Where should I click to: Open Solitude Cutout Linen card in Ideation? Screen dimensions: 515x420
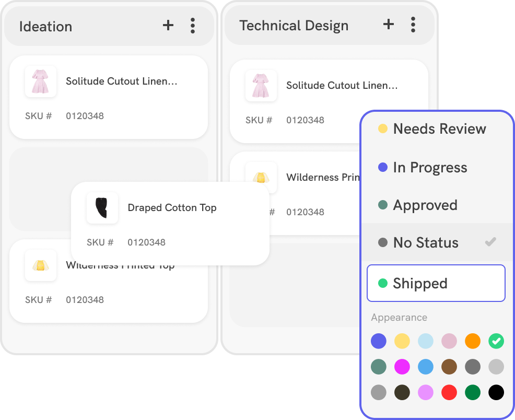coord(109,97)
